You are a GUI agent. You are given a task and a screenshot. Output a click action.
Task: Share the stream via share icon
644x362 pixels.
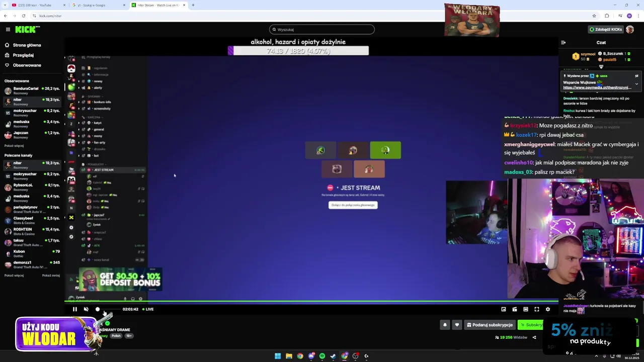click(534, 337)
